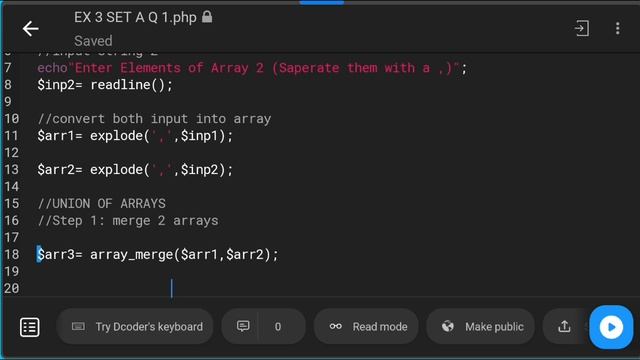
Task: Click line number 20 in the gutter
Action: [x=11, y=288]
